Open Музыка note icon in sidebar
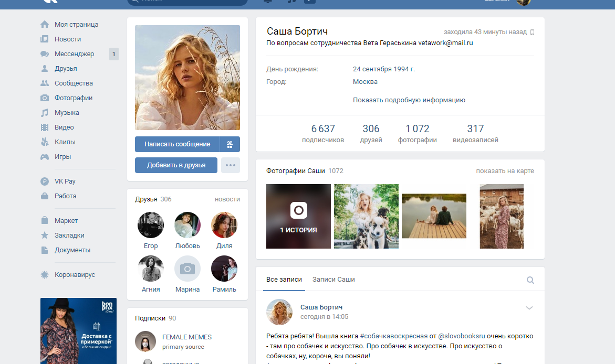This screenshot has width=615, height=364. tap(45, 112)
